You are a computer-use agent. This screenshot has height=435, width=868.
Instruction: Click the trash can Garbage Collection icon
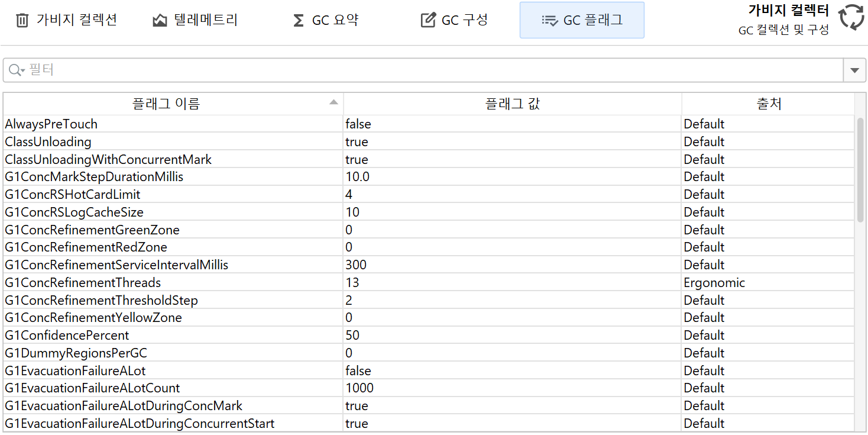[22, 21]
